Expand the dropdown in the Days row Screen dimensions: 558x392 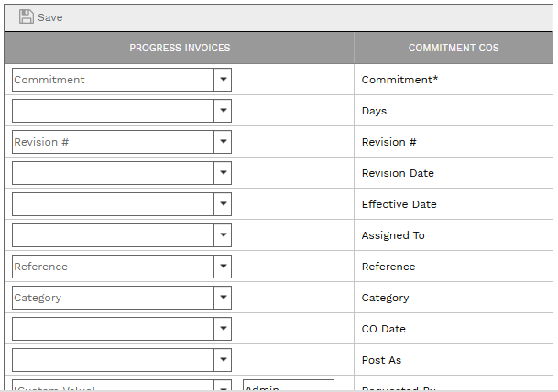[223, 111]
